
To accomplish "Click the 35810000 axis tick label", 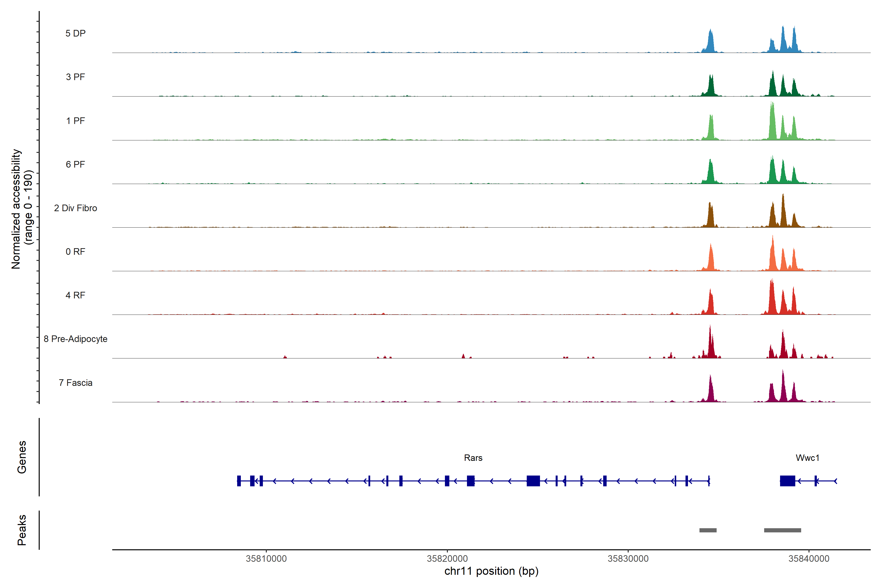I will coord(266,558).
